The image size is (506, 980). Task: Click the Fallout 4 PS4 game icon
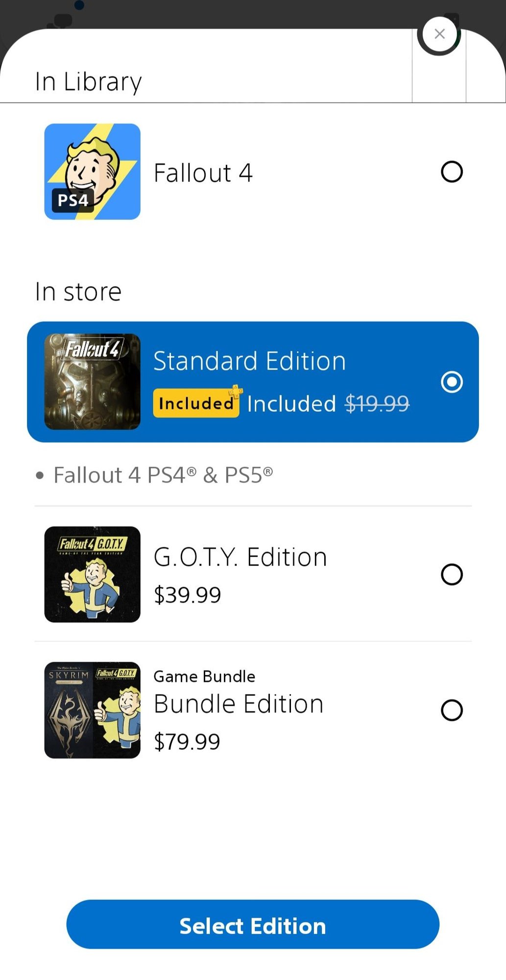(92, 171)
